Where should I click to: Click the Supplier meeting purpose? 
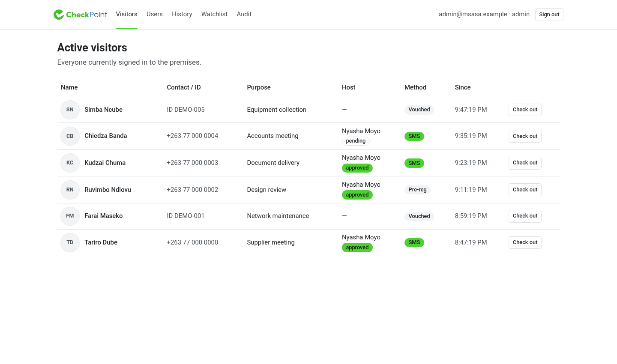pyautogui.click(x=271, y=242)
